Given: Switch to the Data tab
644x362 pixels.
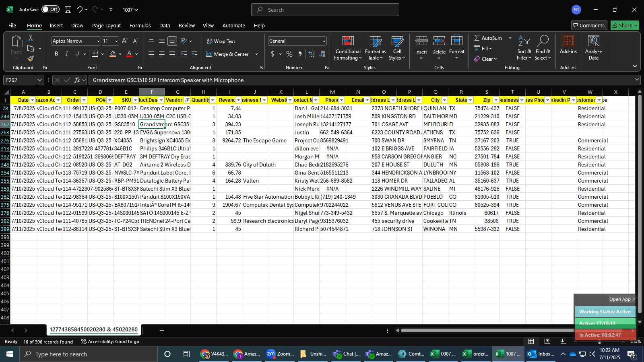Looking at the screenshot, I should point(165,25).
